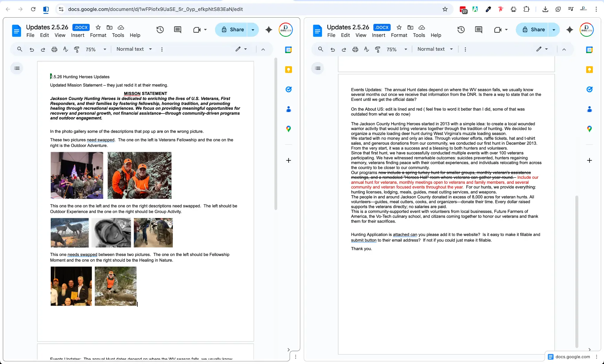
Task: Click the browser address bar URL
Action: pos(155,9)
